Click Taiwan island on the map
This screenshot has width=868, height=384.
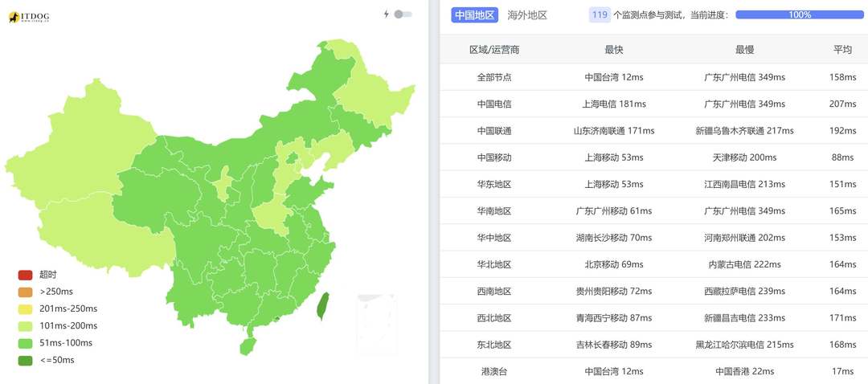[x=322, y=306]
